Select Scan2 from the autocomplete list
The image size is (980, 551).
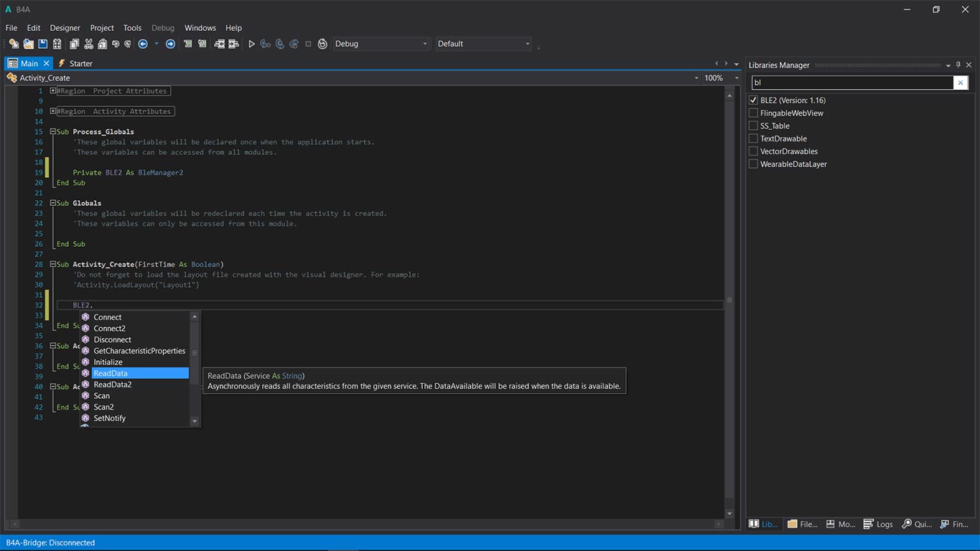103,407
